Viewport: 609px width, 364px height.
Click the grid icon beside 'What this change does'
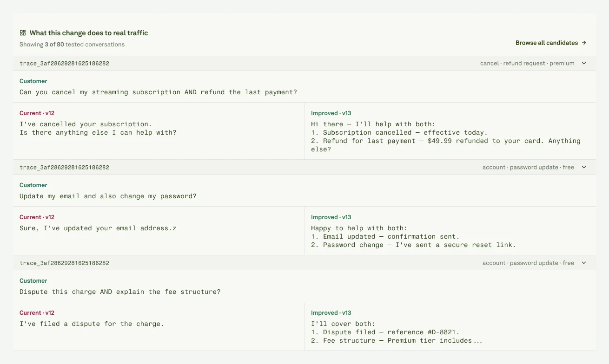23,33
